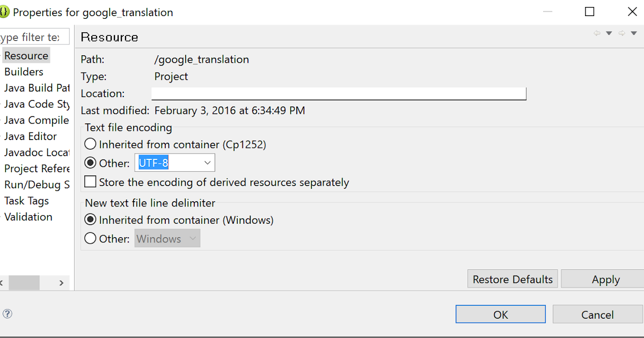Confirm with the OK button

[x=501, y=314]
